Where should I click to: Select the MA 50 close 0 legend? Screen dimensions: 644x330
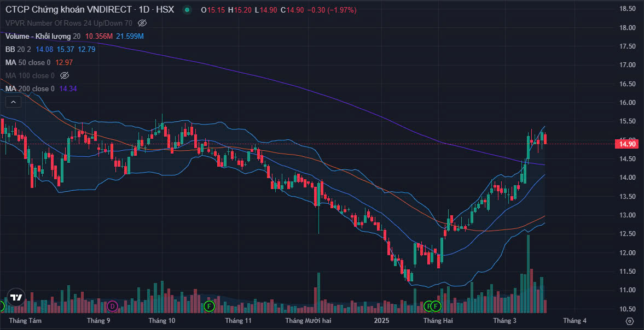[x=28, y=62]
